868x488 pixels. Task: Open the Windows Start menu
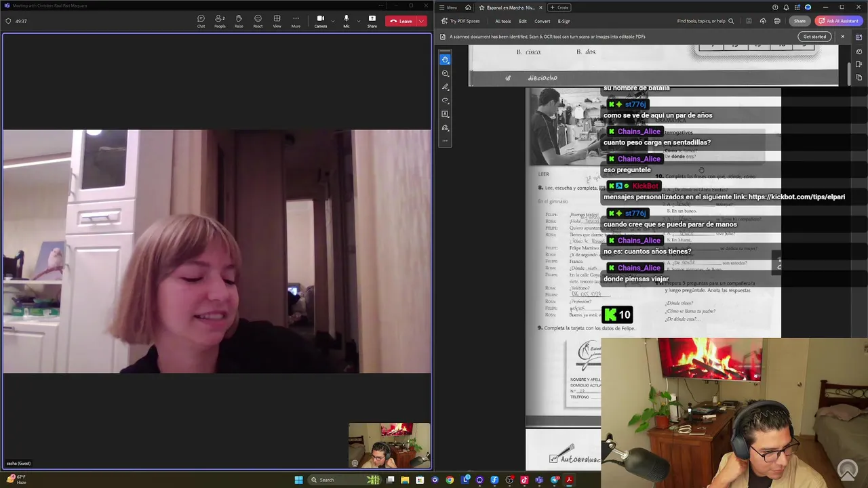click(x=298, y=480)
